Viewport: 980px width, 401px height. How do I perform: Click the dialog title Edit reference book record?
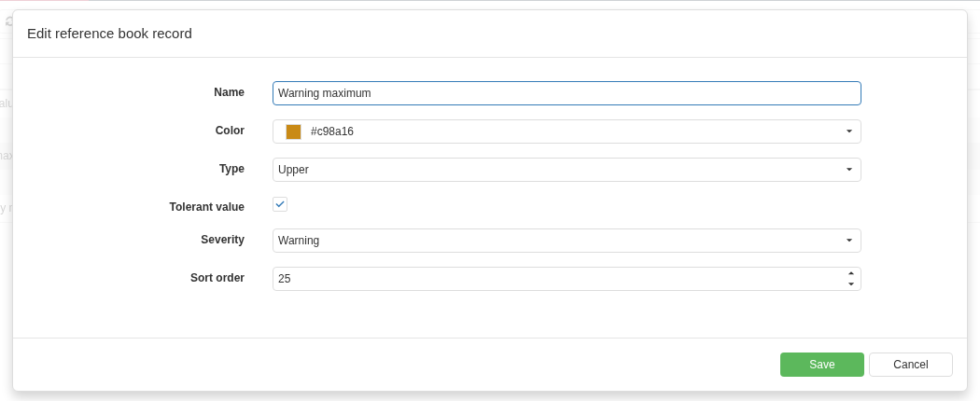pos(109,34)
